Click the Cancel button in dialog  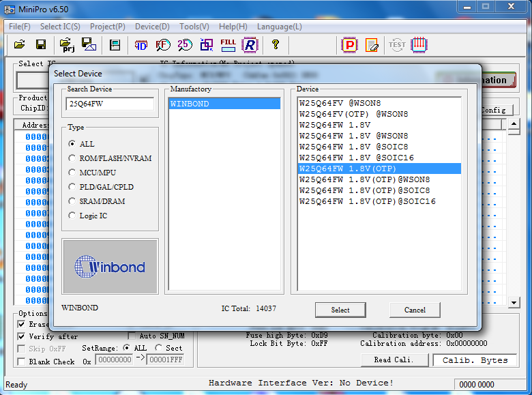pyautogui.click(x=415, y=310)
